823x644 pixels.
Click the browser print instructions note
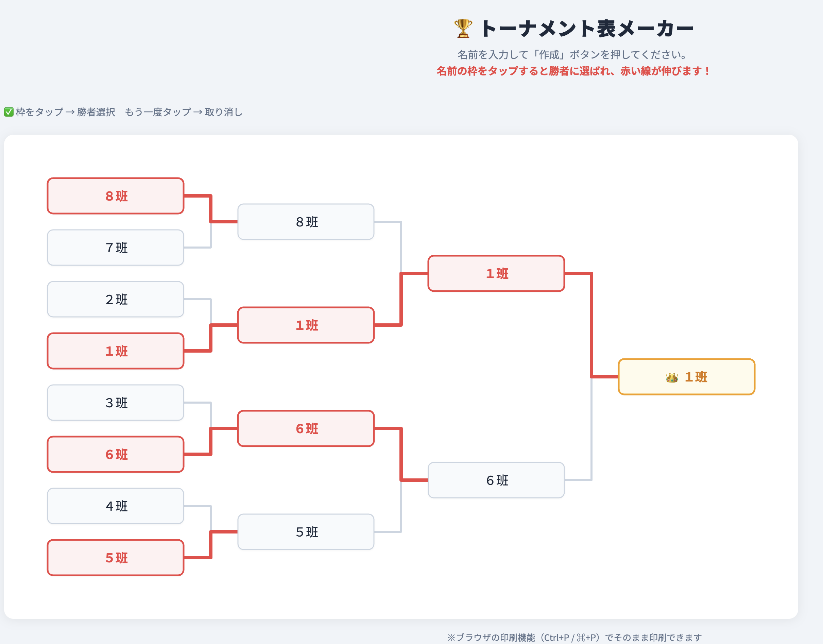pos(574,637)
